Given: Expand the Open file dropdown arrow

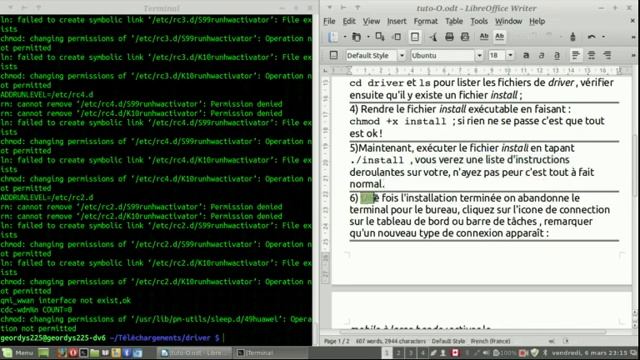Looking at the screenshot, I should pyautogui.click(x=368, y=37).
